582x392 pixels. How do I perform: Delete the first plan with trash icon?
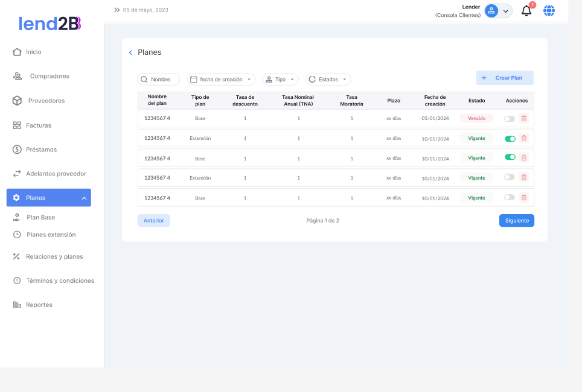tap(523, 119)
